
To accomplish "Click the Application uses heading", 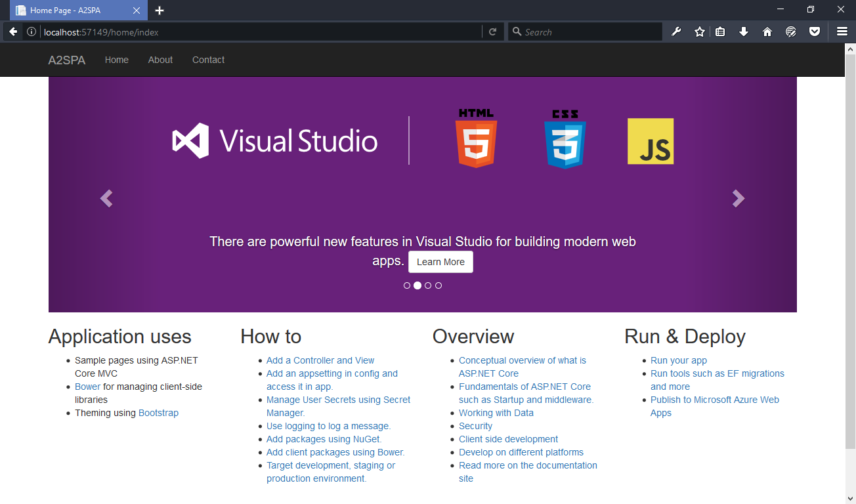I will click(120, 337).
